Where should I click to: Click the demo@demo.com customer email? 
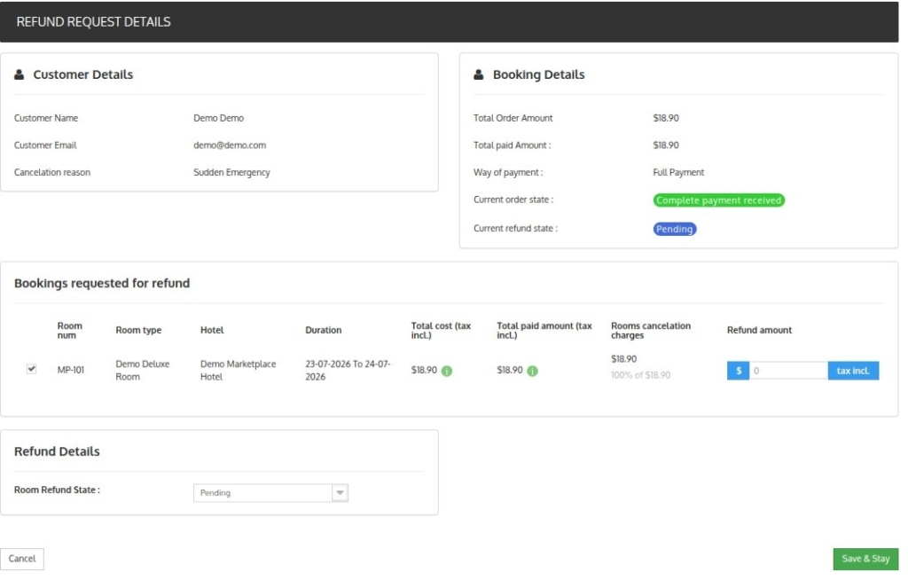click(230, 145)
